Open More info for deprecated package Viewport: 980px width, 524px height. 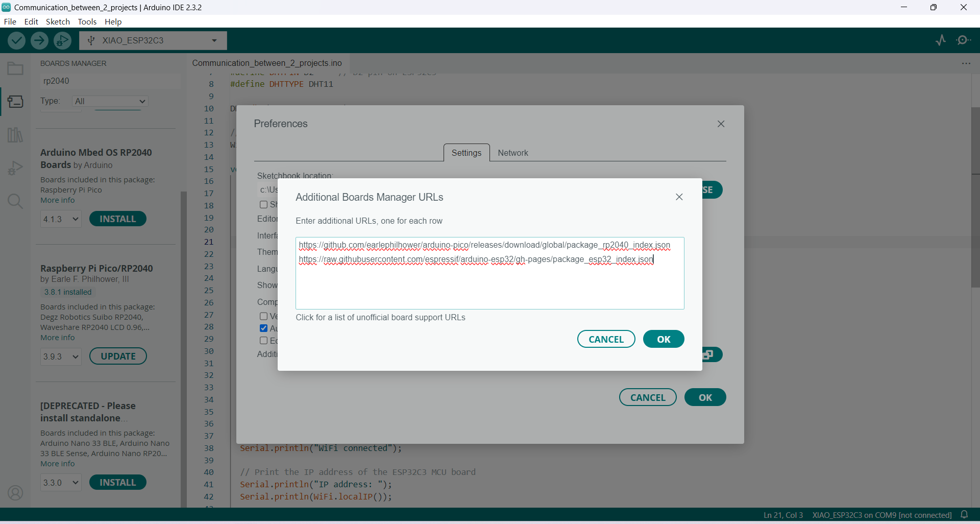58,464
